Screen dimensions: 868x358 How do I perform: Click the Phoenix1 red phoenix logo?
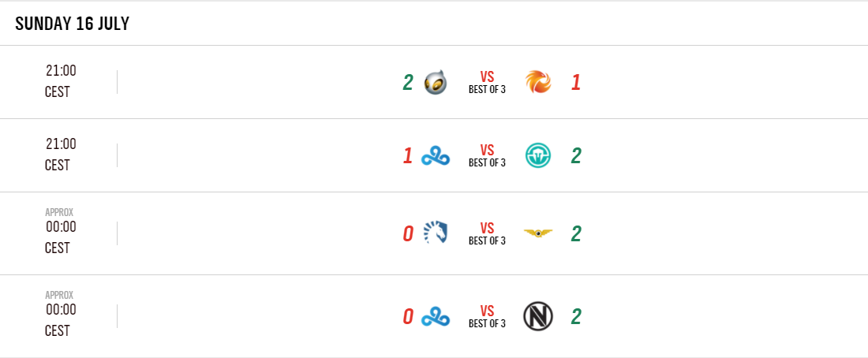[x=538, y=82]
